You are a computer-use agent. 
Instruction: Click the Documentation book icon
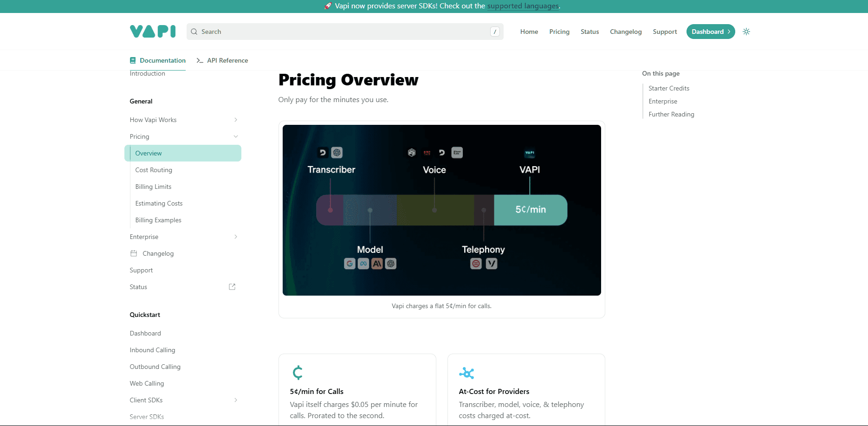(133, 60)
